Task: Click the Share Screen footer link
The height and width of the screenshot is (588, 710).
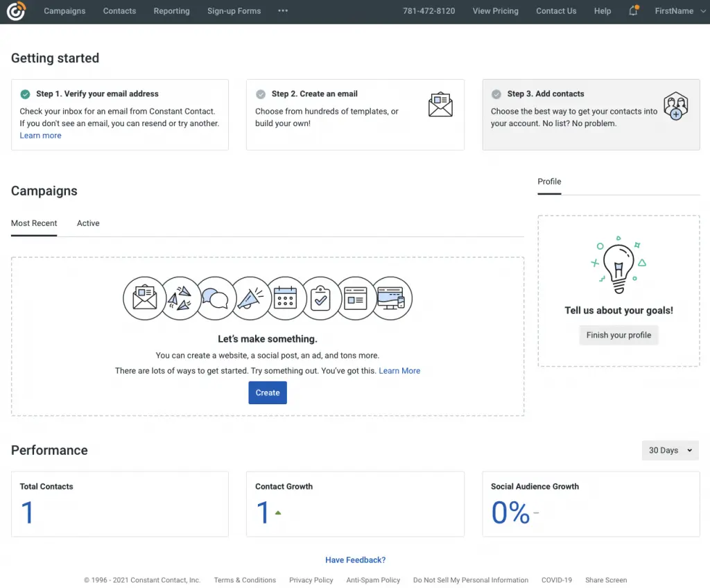Action: 606,580
